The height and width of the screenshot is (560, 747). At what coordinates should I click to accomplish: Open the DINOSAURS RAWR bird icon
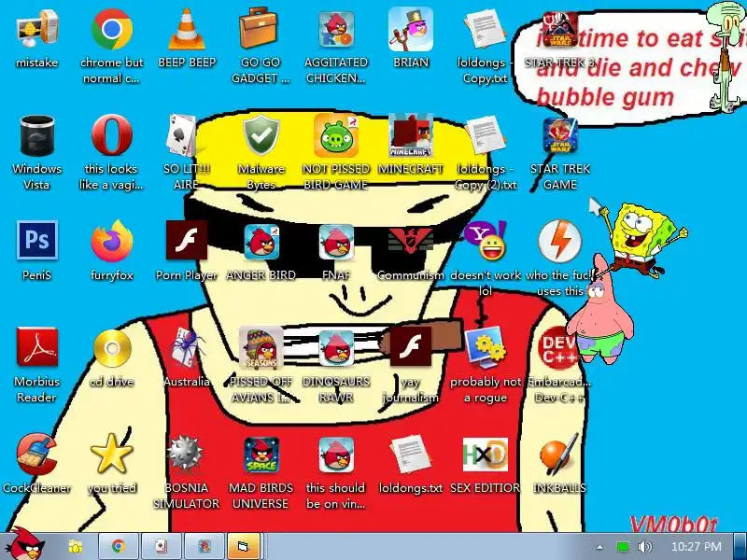336,348
